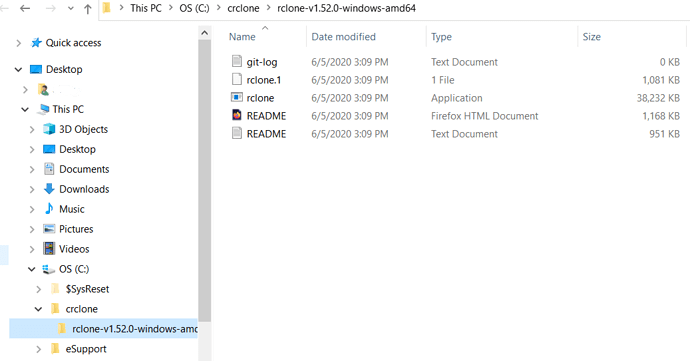The height and width of the screenshot is (361, 690).
Task: Expand the Downloads node
Action: pos(32,189)
